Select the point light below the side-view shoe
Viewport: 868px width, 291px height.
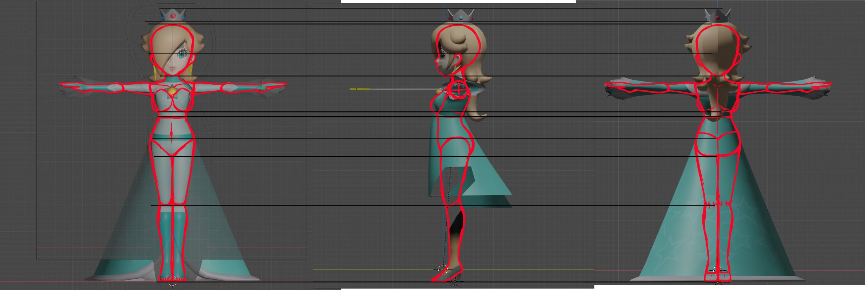455,282
